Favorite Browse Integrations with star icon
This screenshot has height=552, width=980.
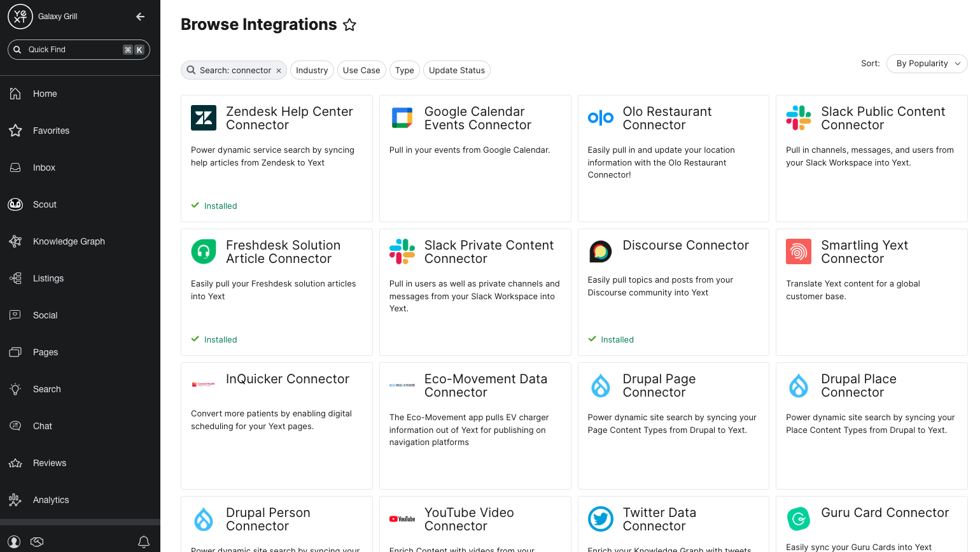(x=349, y=25)
